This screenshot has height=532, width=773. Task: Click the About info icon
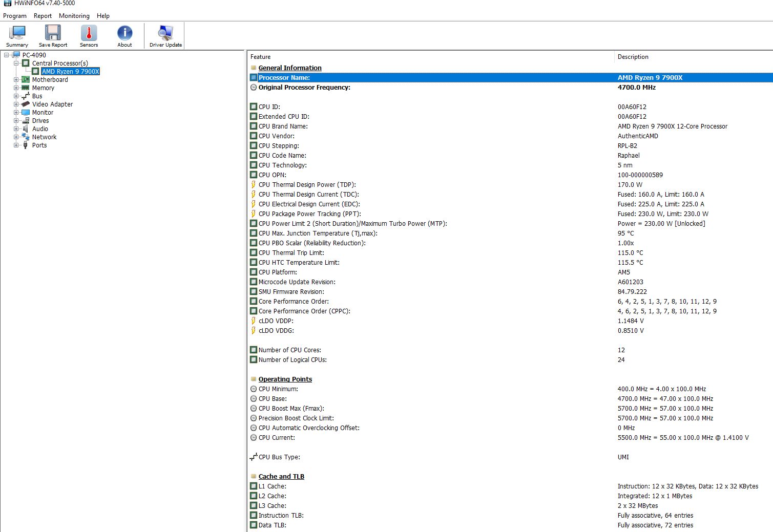[124, 33]
